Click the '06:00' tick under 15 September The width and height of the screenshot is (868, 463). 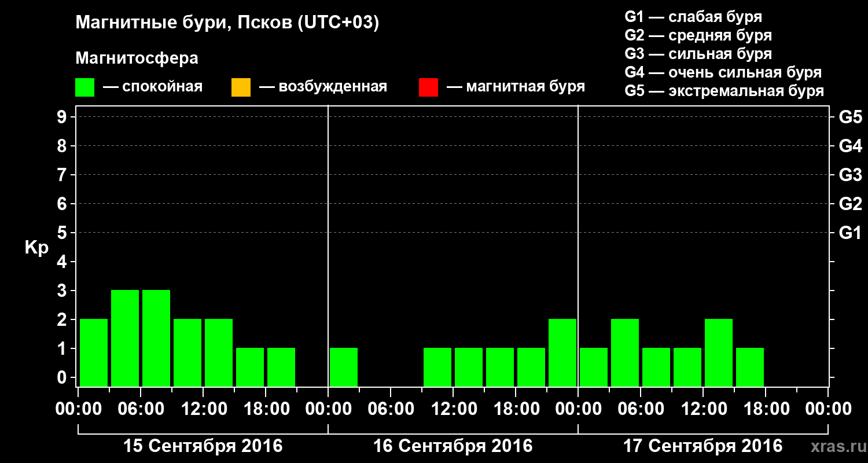pos(141,409)
